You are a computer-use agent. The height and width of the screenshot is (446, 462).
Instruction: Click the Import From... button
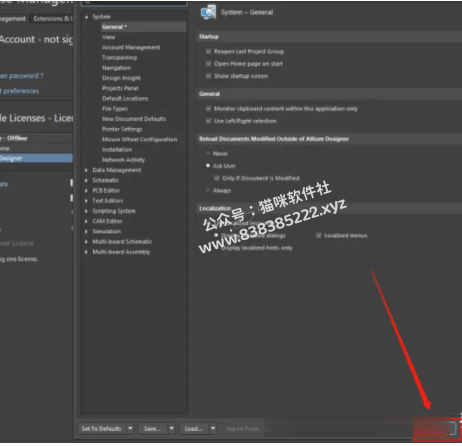pos(244,429)
